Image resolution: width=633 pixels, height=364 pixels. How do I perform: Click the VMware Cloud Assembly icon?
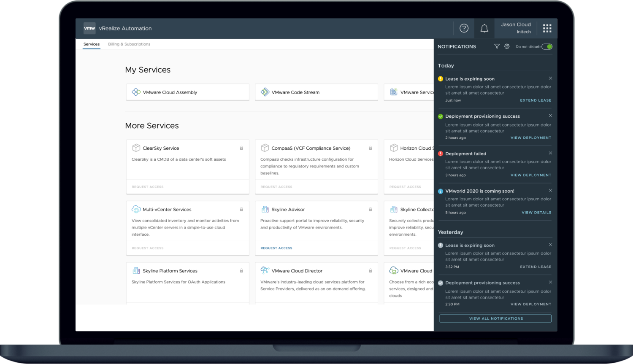[136, 92]
